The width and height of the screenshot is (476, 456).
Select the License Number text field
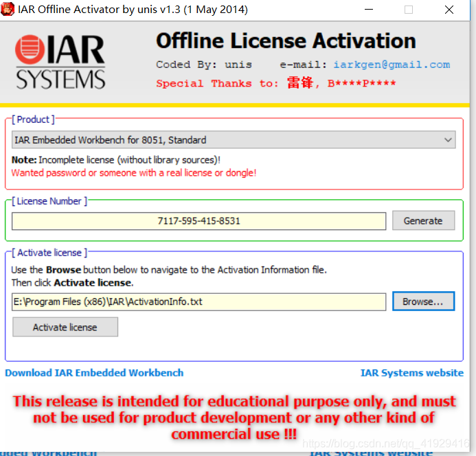[199, 221]
